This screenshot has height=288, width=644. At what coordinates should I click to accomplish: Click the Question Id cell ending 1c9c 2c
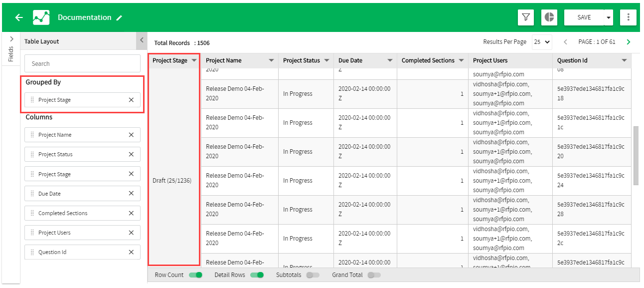click(592, 239)
